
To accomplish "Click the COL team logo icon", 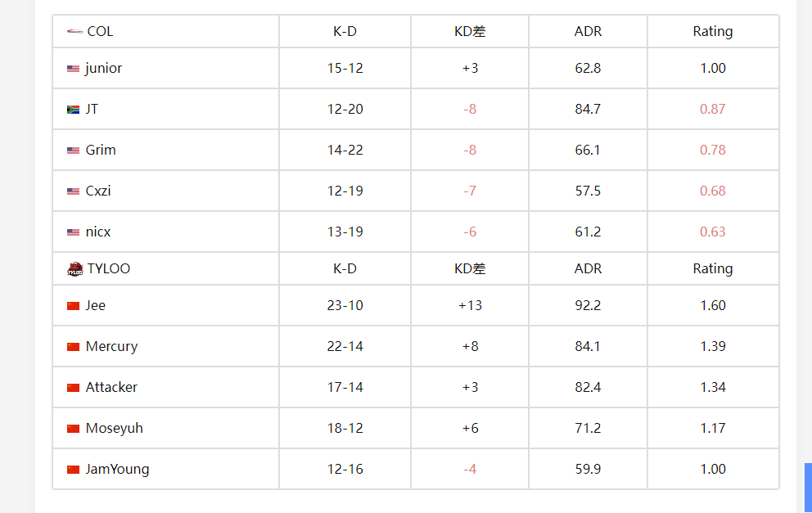I will click(74, 32).
